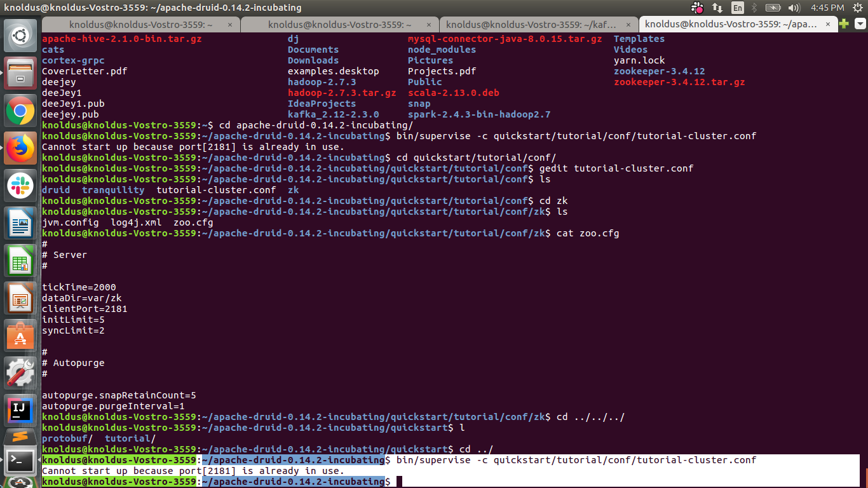Image resolution: width=868 pixels, height=488 pixels.
Task: Click the '# Autopurge' comment line
Action: [73, 363]
